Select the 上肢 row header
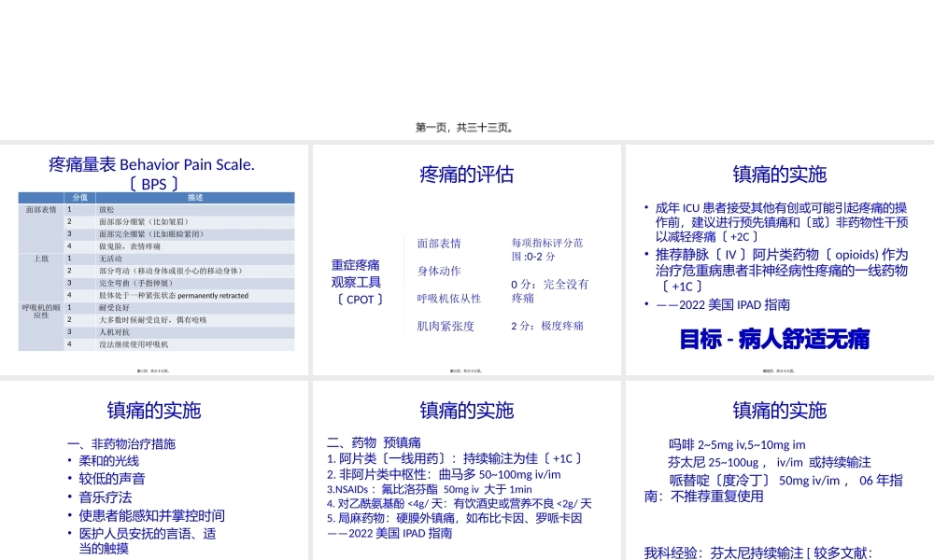Image resolution: width=934 pixels, height=560 pixels. tap(39, 259)
